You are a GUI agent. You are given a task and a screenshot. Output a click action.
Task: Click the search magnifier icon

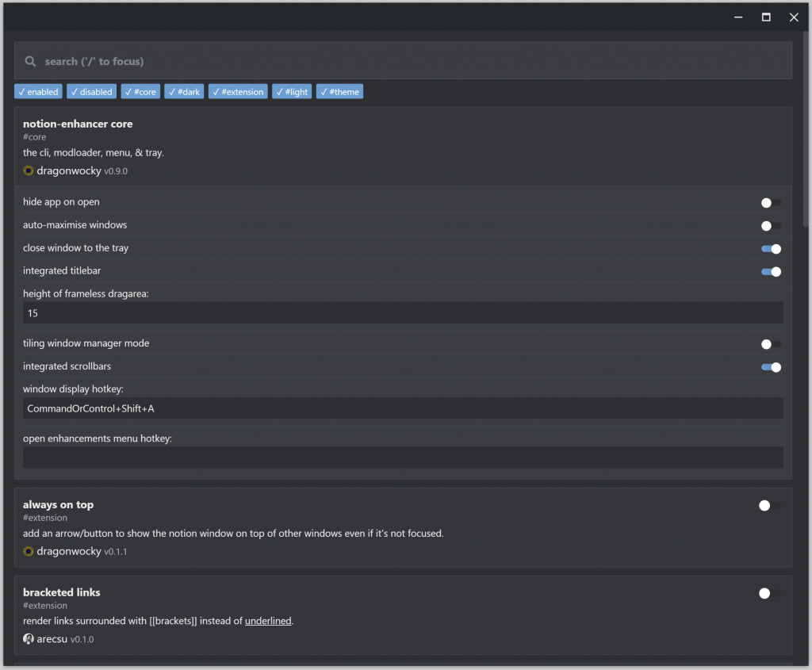(30, 61)
